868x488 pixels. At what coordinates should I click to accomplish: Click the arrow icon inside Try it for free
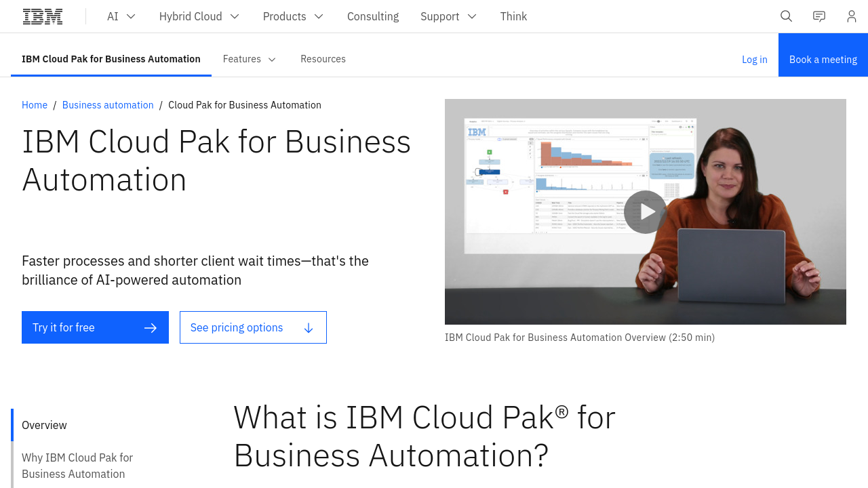click(150, 327)
